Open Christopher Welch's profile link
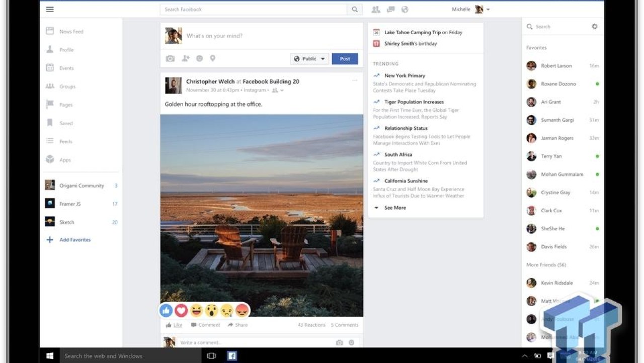The width and height of the screenshot is (644, 363). point(210,81)
